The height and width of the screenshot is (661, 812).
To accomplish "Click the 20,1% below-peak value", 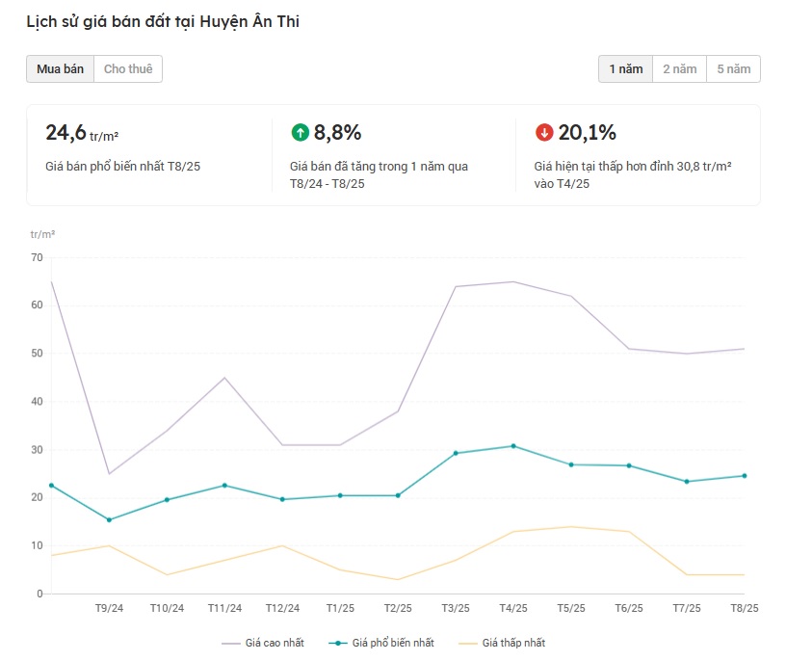I will 587,133.
